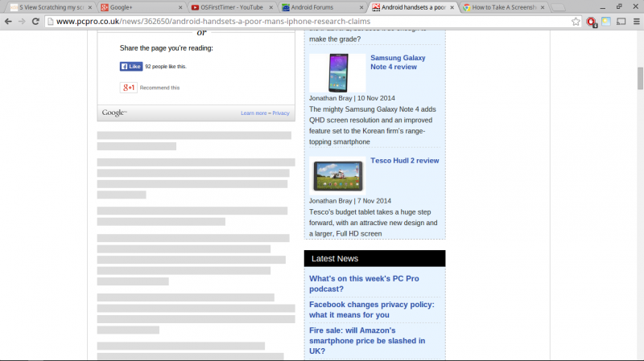
Task: Switch to the Google+ tab
Action: (x=139, y=7)
